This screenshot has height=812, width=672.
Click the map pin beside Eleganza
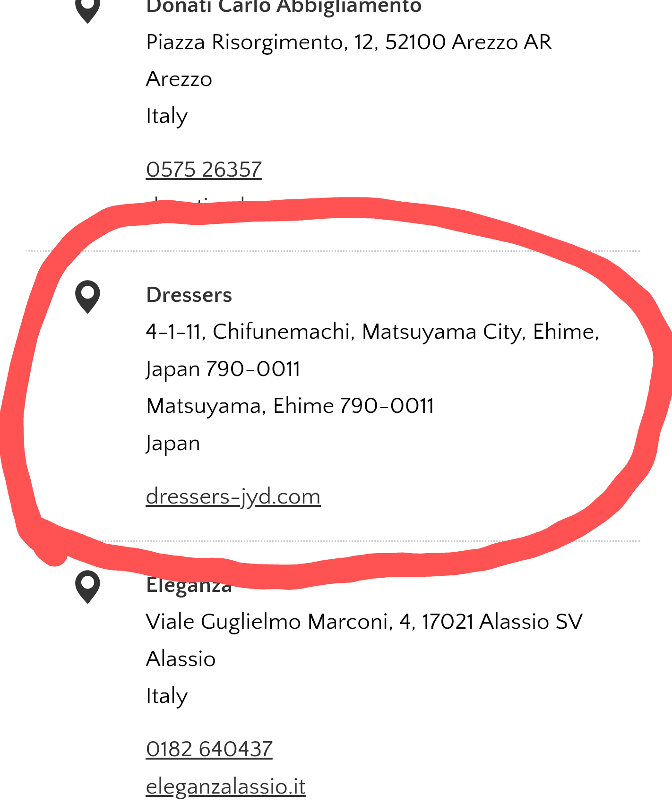click(x=87, y=587)
